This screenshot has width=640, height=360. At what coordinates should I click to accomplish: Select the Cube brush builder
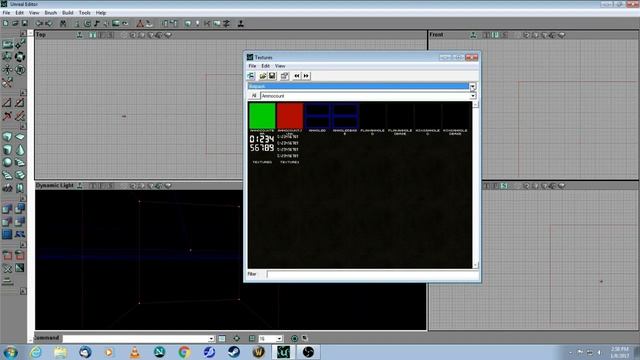tap(7, 137)
